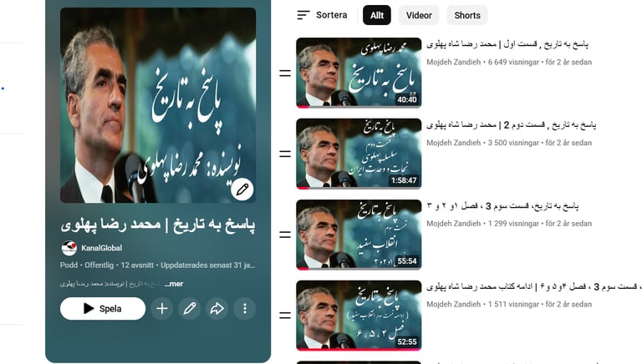Click the drag handle beside the 55:54 video
Screen dimensions: 642x364
[285, 235]
